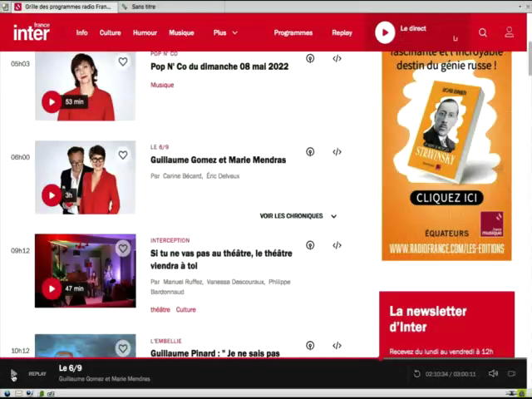532x399 pixels.
Task: Click the taskbar's leftmost globe icon
Action: [7, 393]
